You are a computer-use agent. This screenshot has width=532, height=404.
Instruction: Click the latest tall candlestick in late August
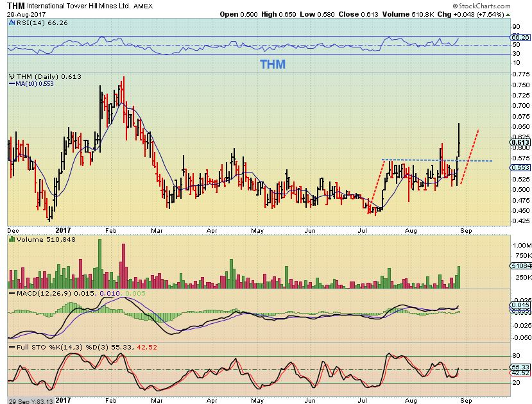coord(459,140)
